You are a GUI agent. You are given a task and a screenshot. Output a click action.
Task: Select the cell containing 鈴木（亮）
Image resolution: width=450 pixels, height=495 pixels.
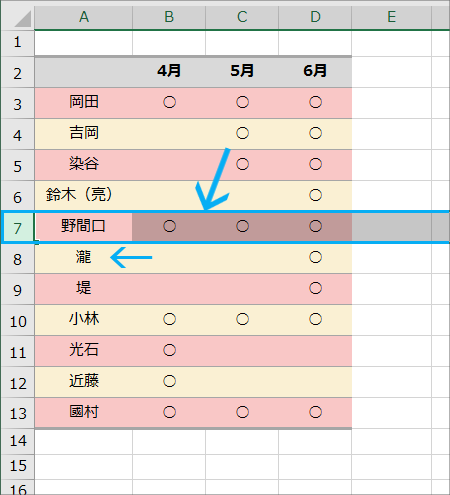click(x=84, y=196)
